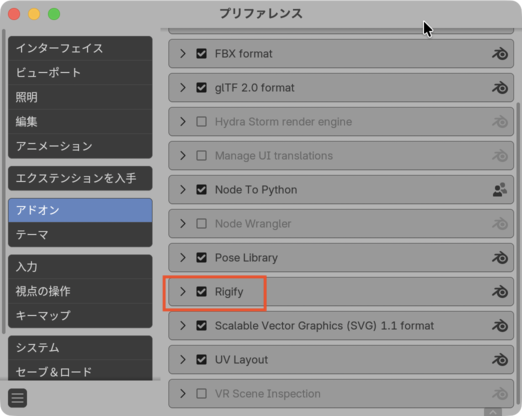The width and height of the screenshot is (522, 416).
Task: Disable the UV Layout checkbox
Action: pos(201,360)
